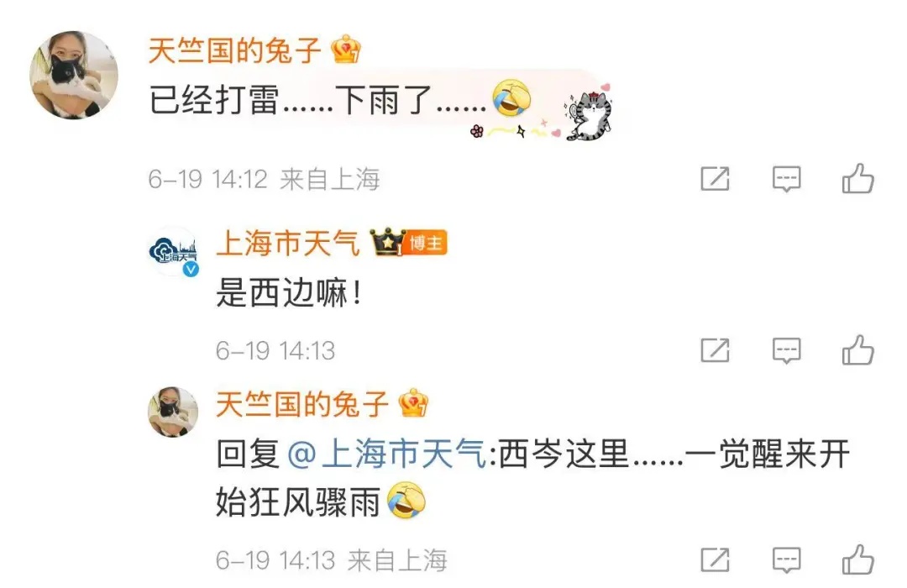Image resolution: width=907 pixels, height=588 pixels.
Task: Visit 上海市天气 profile name
Action: point(287,243)
